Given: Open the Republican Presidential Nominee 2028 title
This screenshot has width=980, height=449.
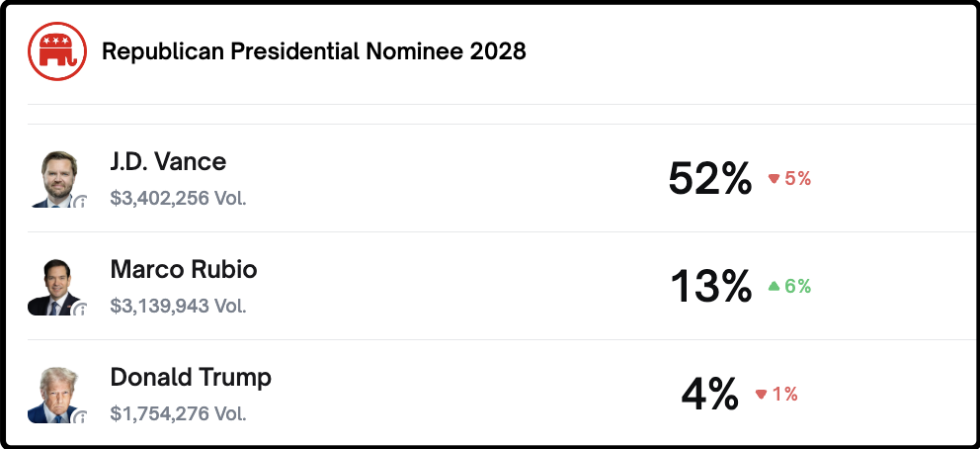Looking at the screenshot, I should click(x=314, y=51).
